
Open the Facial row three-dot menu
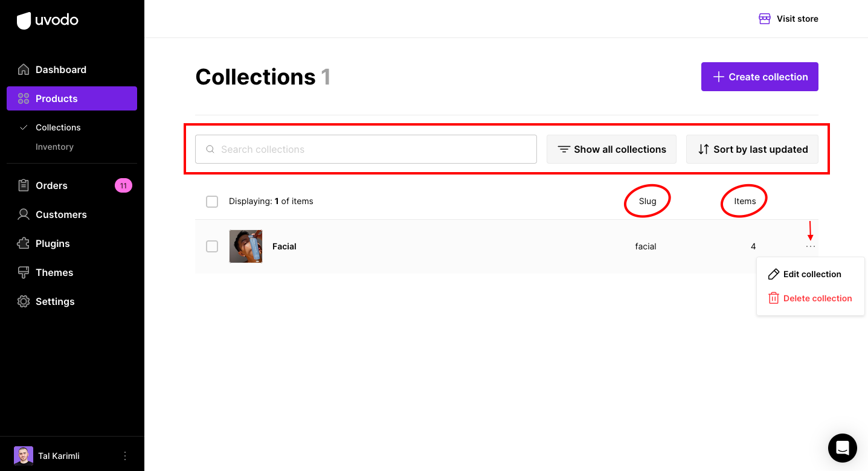(811, 246)
